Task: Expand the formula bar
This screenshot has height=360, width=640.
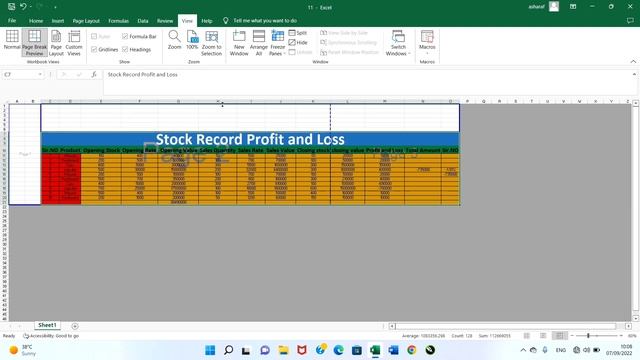Action: pyautogui.click(x=634, y=74)
